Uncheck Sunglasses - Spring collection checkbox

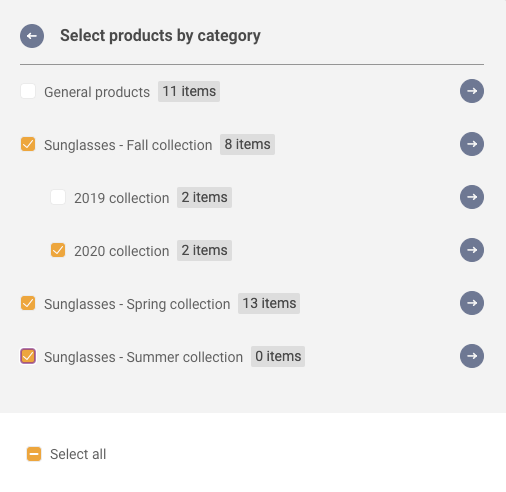pos(28,303)
